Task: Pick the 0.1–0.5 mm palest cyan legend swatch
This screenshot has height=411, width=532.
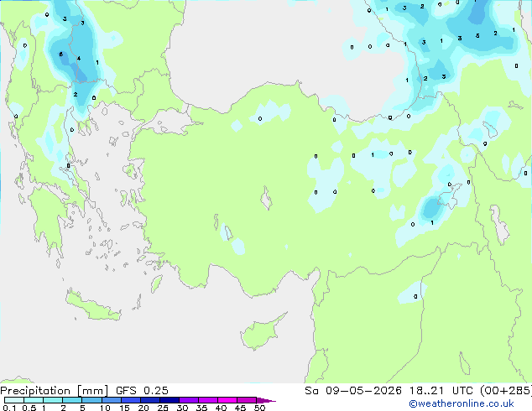Action: [14, 400]
